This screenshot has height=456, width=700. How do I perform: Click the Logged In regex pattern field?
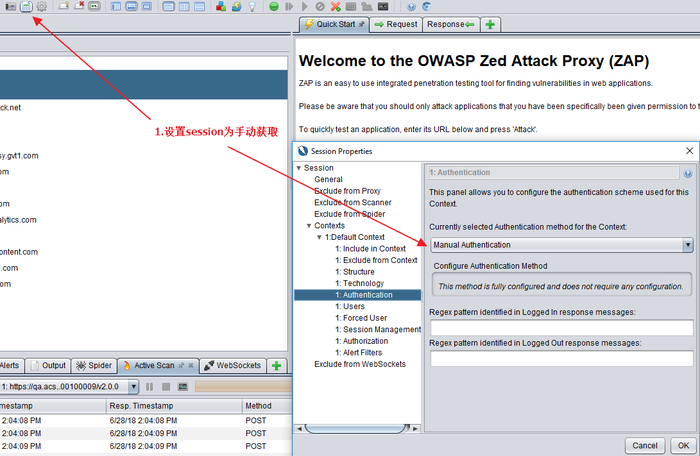[561, 328]
